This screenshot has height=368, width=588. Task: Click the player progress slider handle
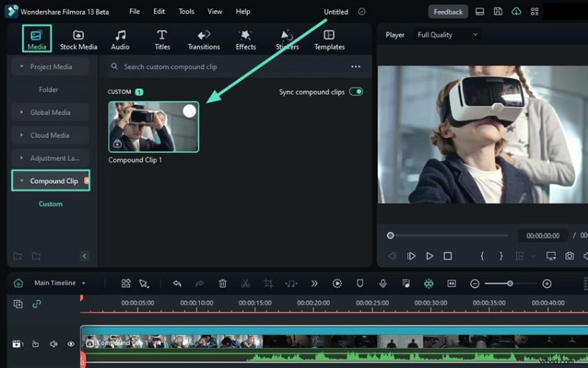390,235
